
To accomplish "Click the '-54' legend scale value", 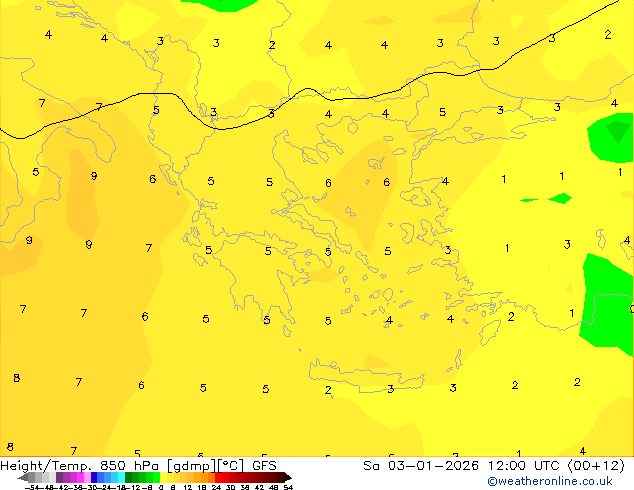I will pos(32,487).
